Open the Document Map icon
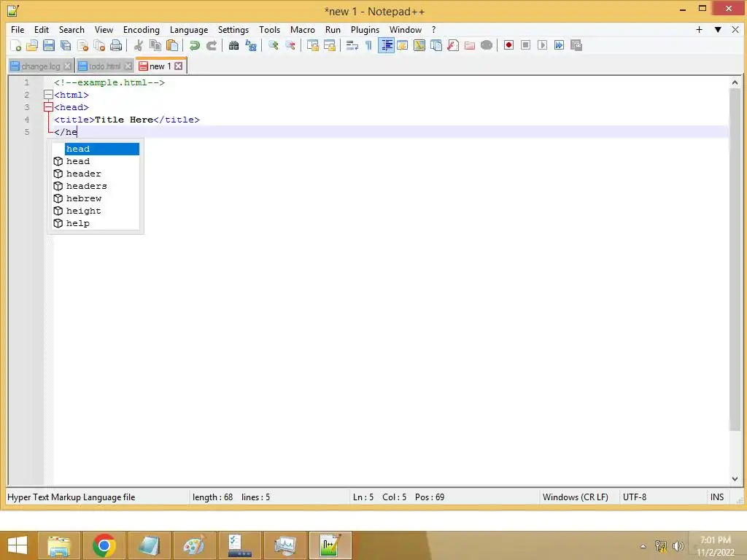747x560 pixels. (x=419, y=45)
